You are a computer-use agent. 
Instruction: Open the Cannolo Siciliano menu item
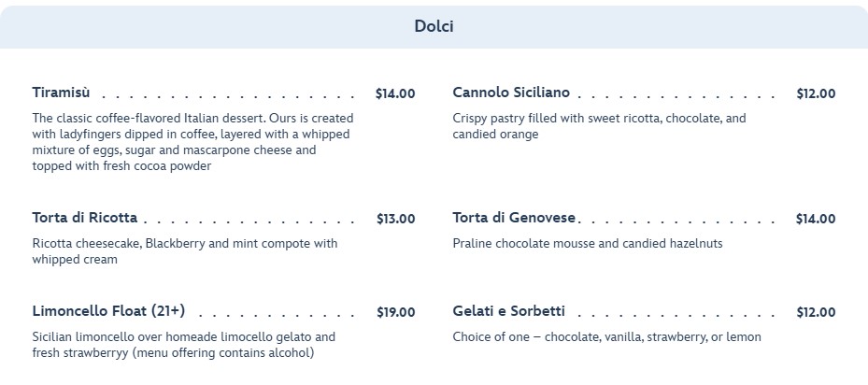[x=511, y=93]
